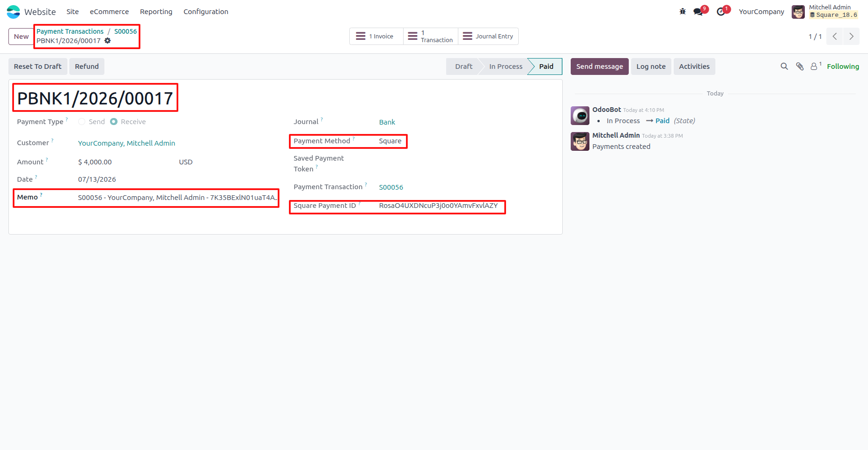
Task: Open the 1 Transaction smart button
Action: (x=431, y=37)
